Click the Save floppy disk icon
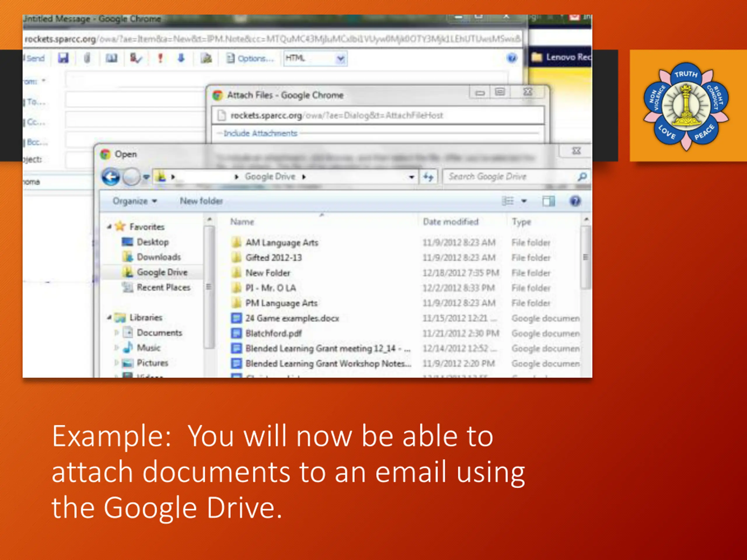This screenshot has width=747, height=560. tap(63, 58)
